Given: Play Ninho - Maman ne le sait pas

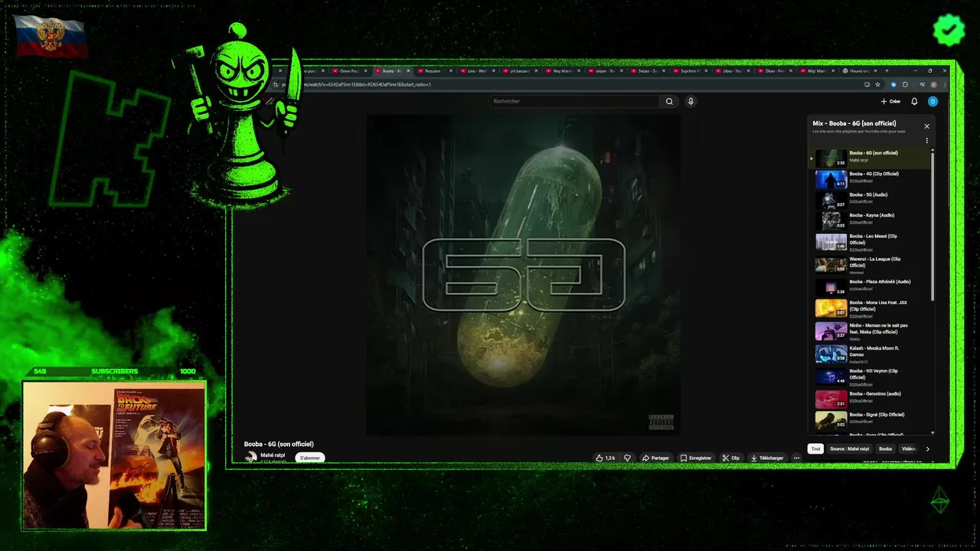Looking at the screenshot, I should click(x=871, y=331).
